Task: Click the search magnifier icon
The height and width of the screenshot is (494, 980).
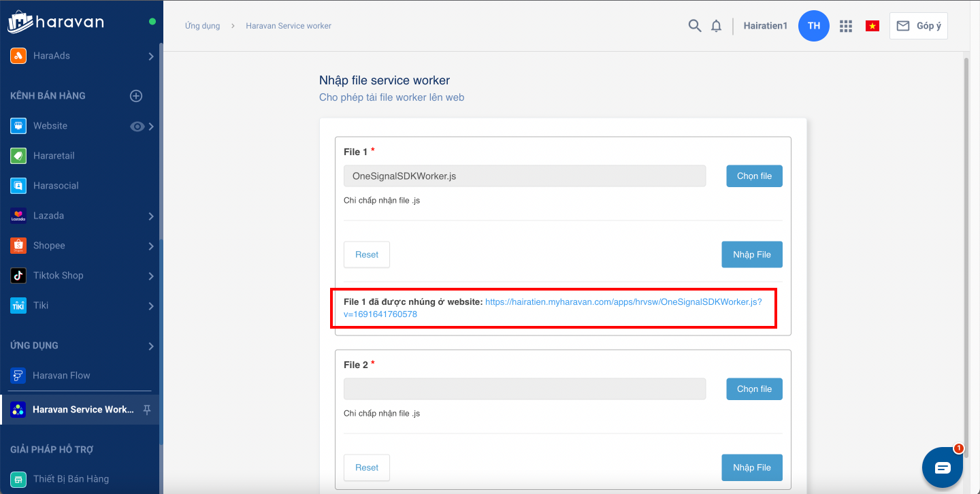Action: click(x=694, y=26)
